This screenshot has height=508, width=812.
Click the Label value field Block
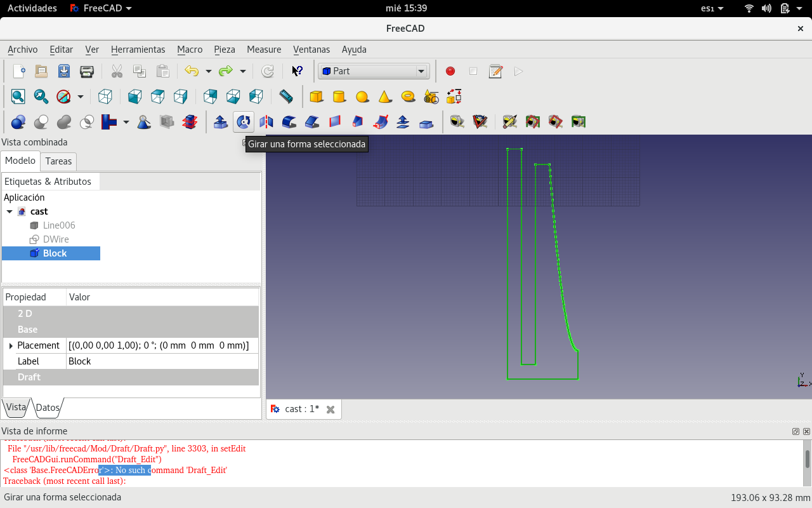[162, 361]
